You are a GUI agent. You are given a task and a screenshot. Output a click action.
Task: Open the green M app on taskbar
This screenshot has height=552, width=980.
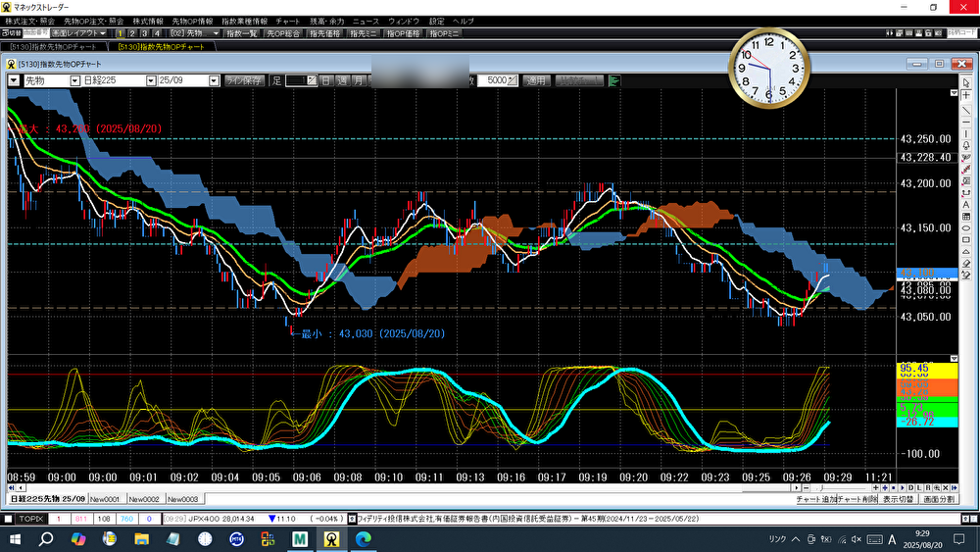(x=299, y=538)
